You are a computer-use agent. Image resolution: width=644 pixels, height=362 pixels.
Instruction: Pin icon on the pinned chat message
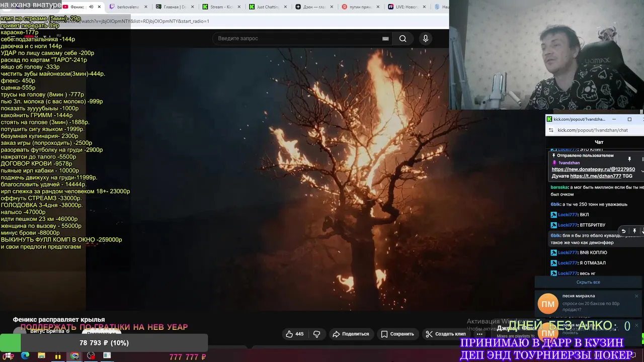pos(629,159)
